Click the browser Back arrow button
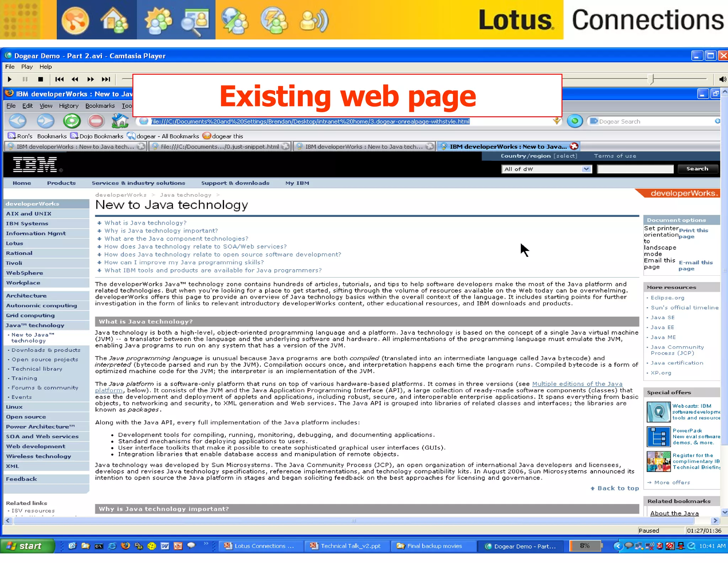728x563 pixels. click(x=17, y=121)
